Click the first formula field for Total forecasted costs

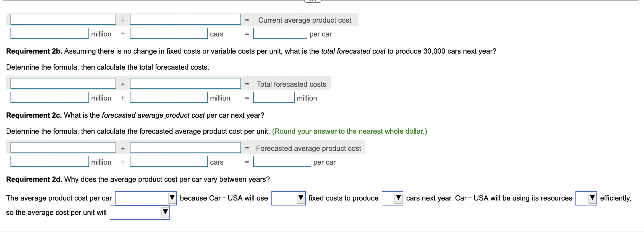click(63, 84)
